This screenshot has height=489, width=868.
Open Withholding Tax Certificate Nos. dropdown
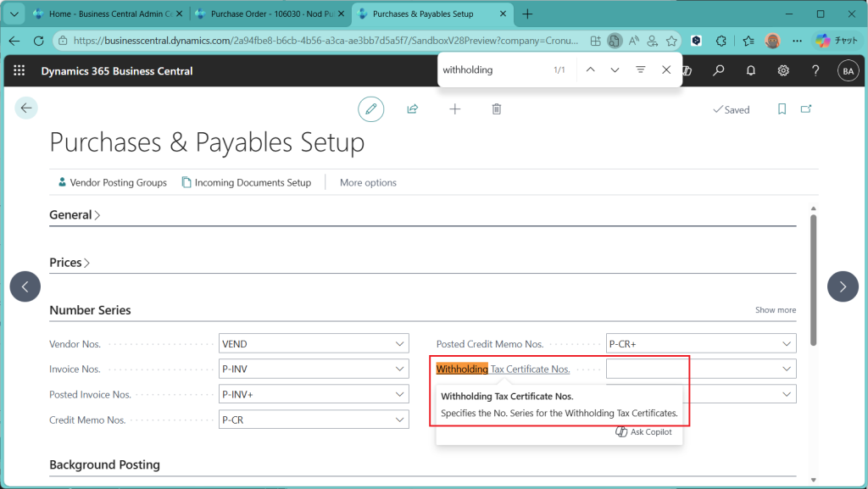[787, 369]
